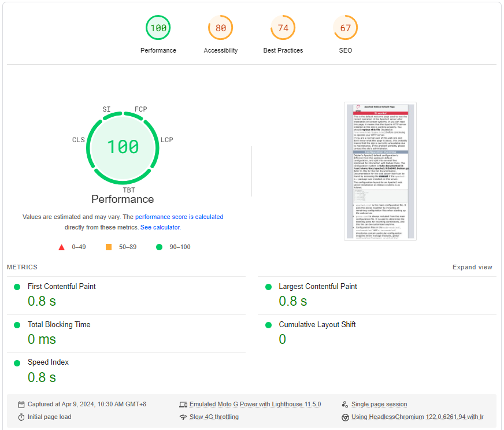
Task: Click the green dot beside Largest Contentful Paint
Action: [268, 287]
